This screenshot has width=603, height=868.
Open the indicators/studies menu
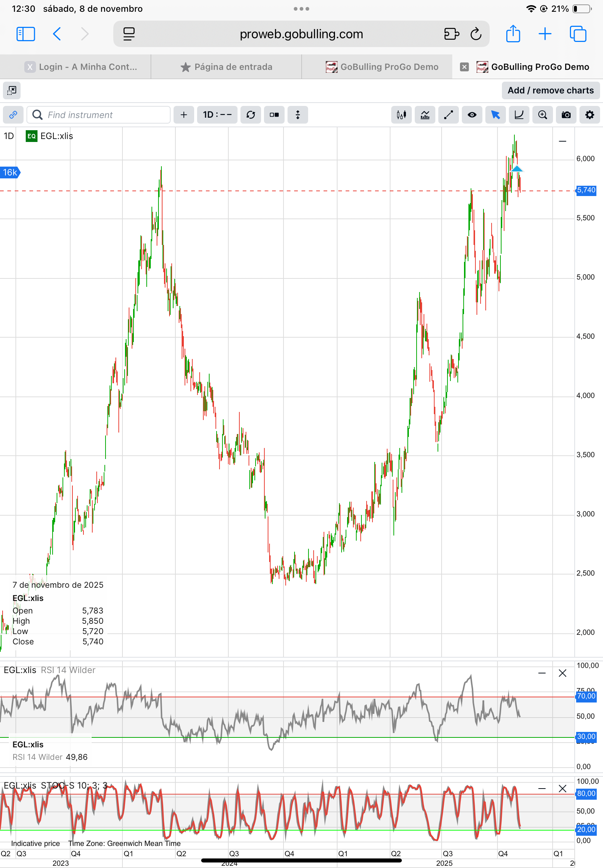[425, 115]
